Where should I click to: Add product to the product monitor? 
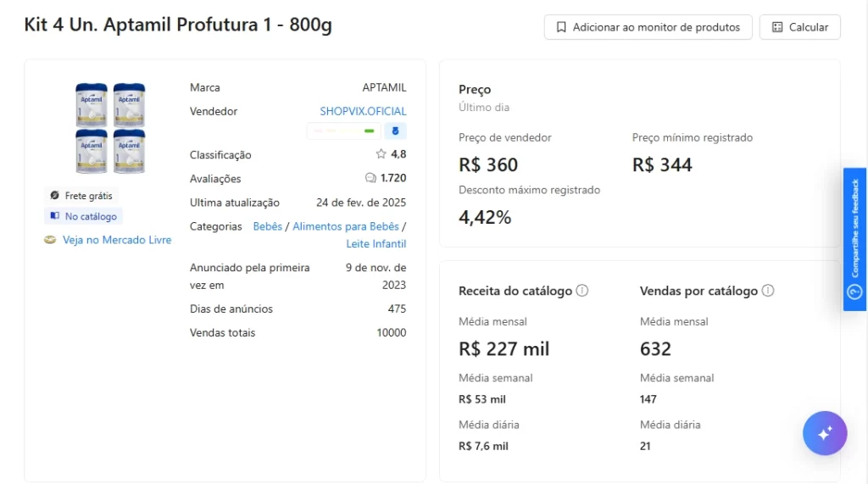coord(648,27)
